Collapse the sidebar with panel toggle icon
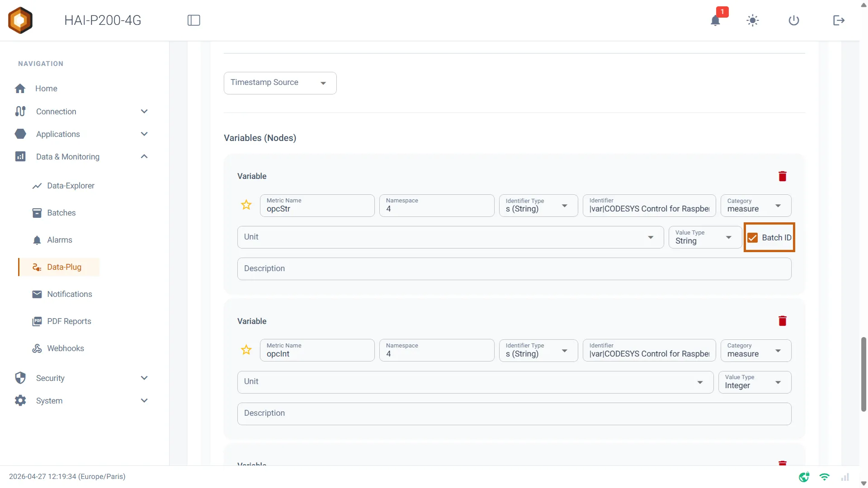 coord(194,20)
